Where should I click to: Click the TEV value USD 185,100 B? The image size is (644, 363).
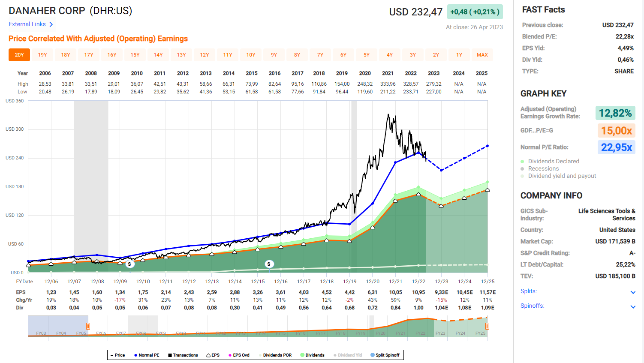click(615, 276)
